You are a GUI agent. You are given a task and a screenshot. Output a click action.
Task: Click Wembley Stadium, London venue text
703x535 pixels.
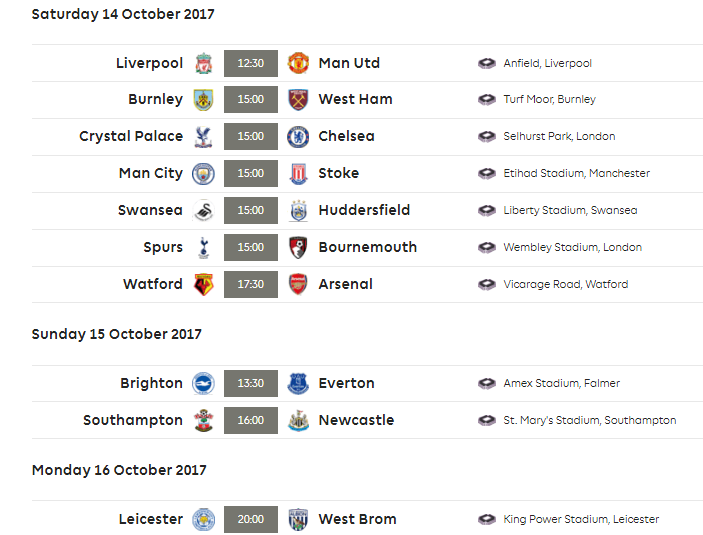pyautogui.click(x=573, y=247)
